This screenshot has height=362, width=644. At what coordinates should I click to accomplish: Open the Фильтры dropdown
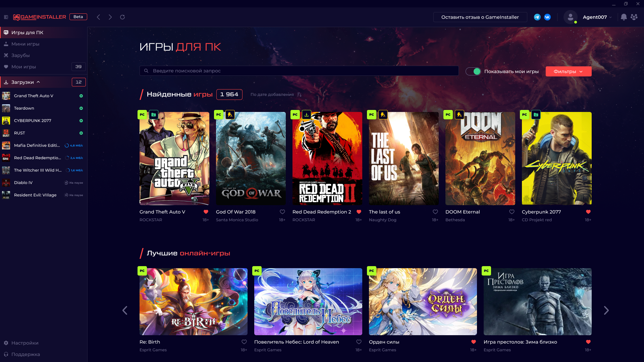569,71
